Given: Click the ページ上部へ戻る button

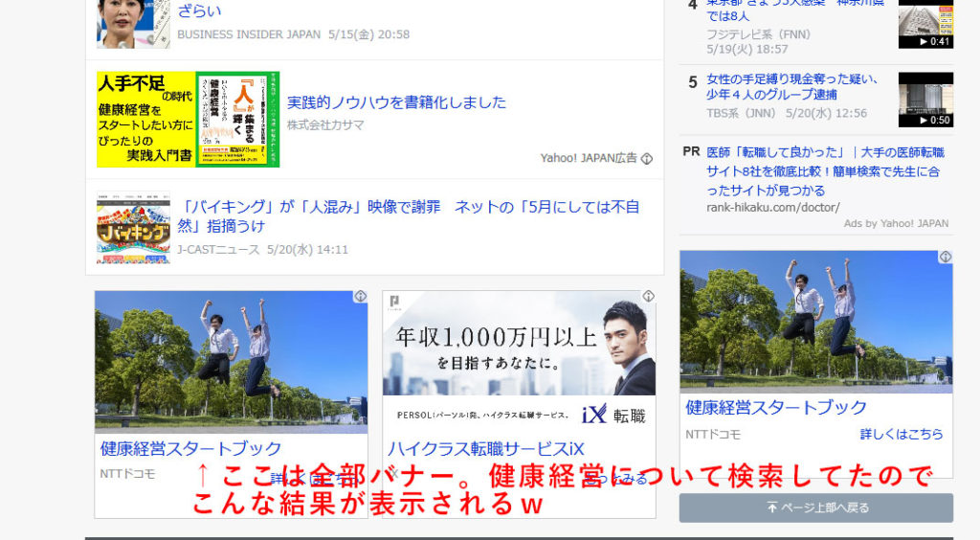Looking at the screenshot, I should 816,507.
